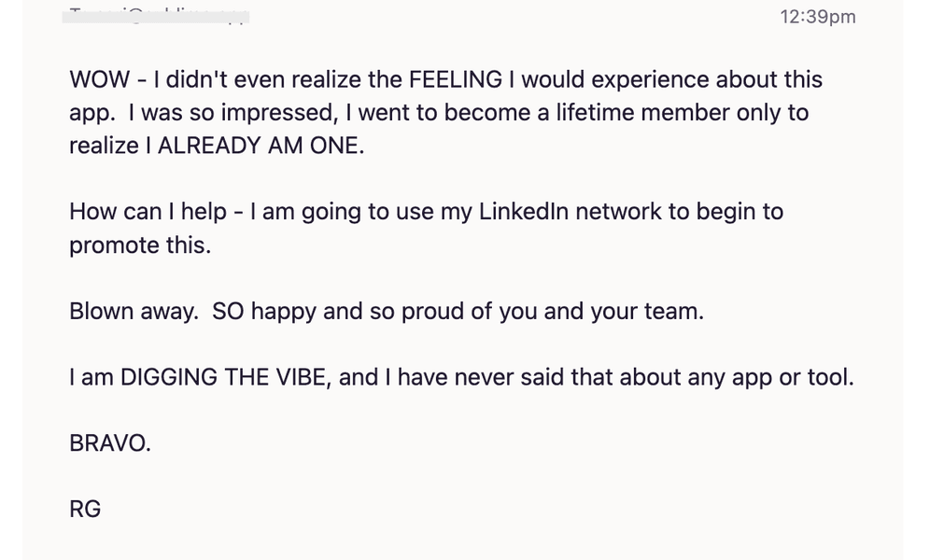Click the words promote this

pyautogui.click(x=140, y=245)
